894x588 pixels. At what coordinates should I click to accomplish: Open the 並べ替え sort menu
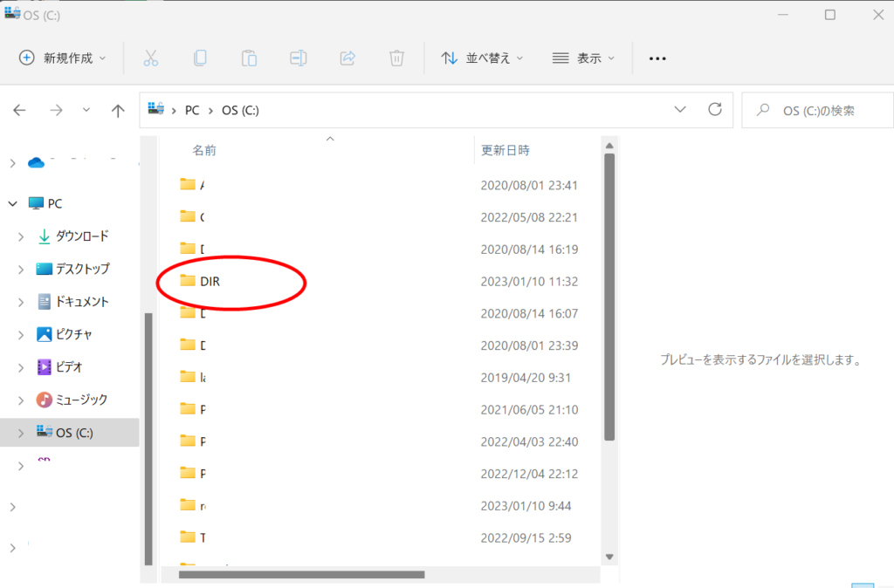[482, 58]
